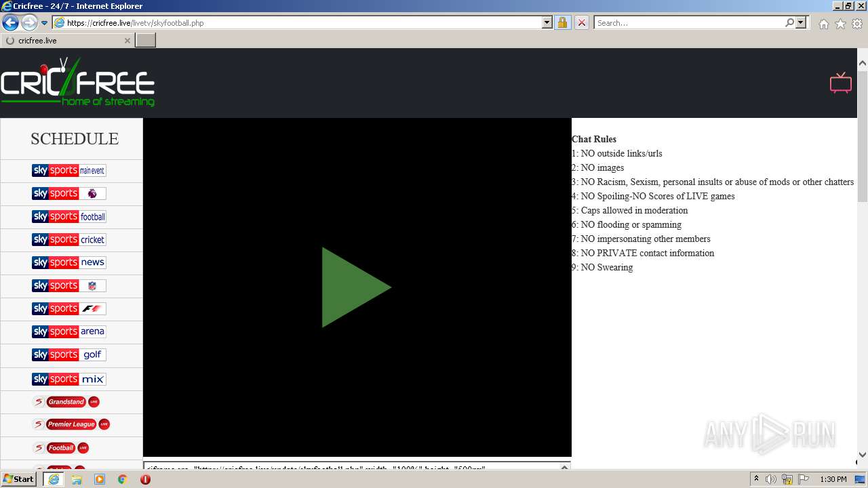Open Windows Explorer folder in taskbar

tap(77, 479)
